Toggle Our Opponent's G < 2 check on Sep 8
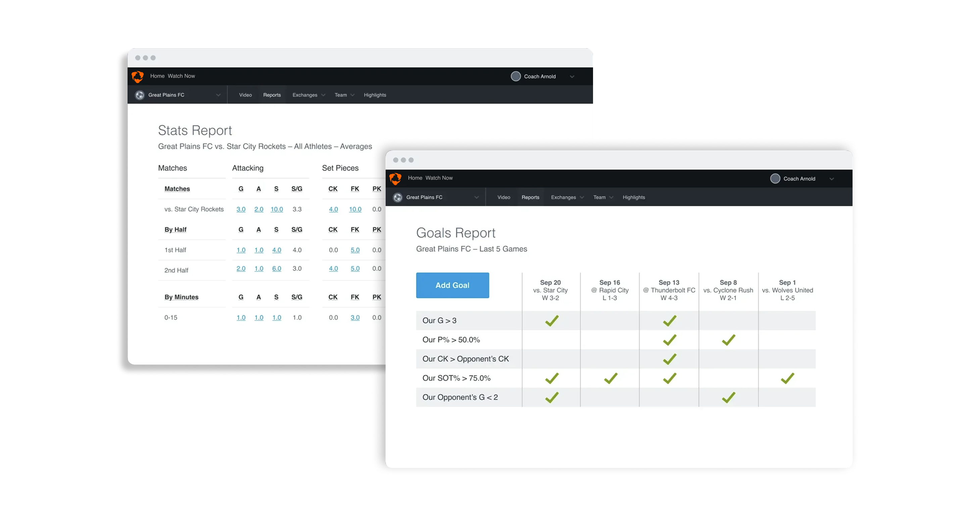This screenshot has width=980, height=531. [728, 397]
